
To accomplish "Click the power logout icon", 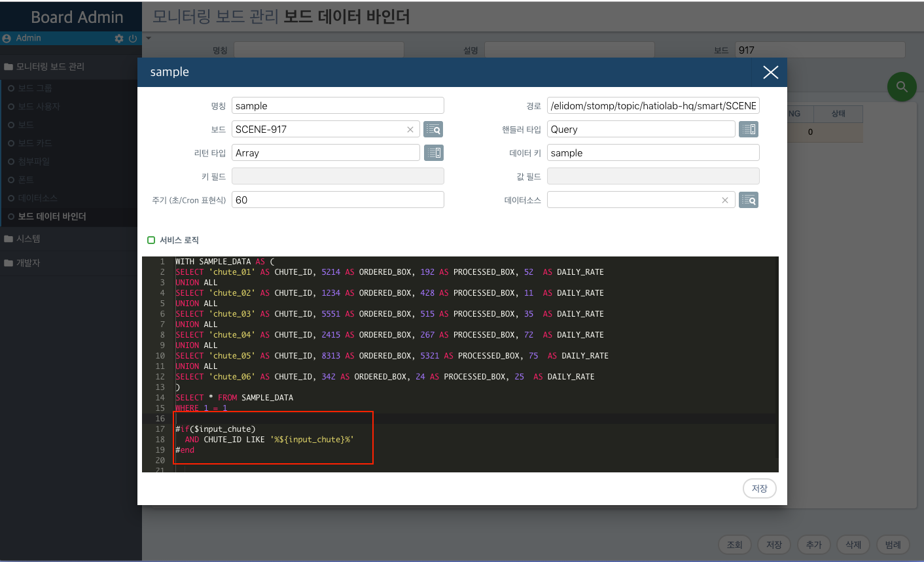I will [x=133, y=39].
